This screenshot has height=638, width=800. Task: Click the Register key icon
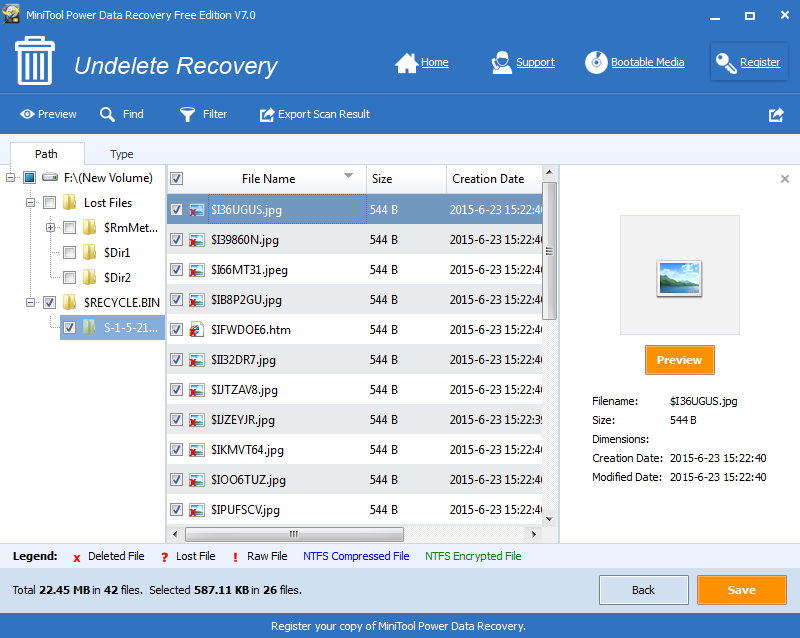point(726,63)
